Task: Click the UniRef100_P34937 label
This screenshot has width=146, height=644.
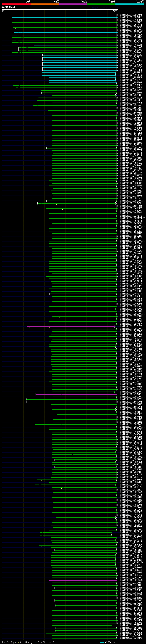Action: point(131,183)
